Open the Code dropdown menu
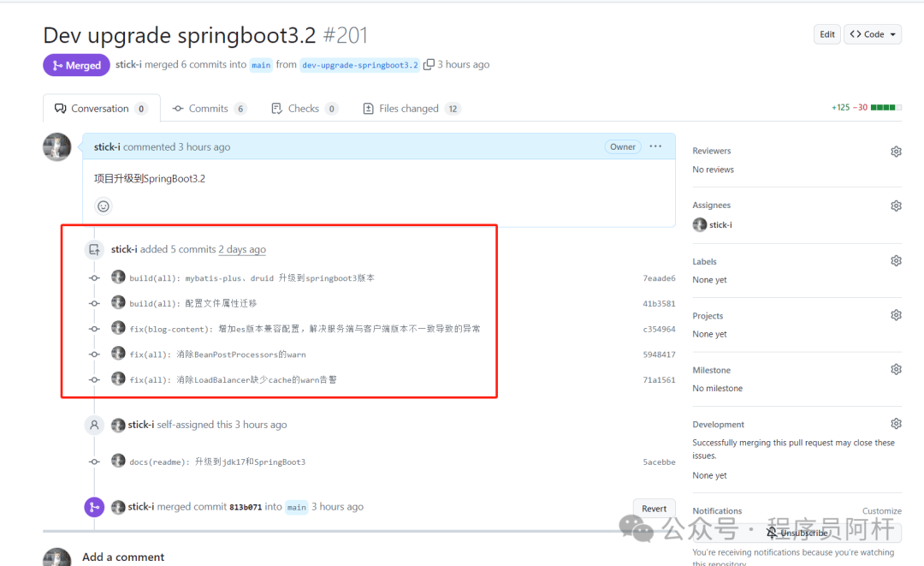The width and height of the screenshot is (924, 566). [872, 33]
